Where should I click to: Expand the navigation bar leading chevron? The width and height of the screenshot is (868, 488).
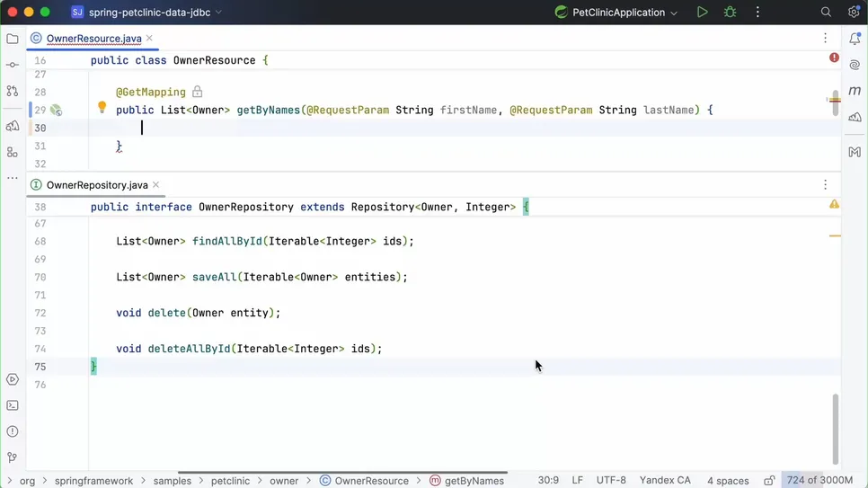(9, 480)
